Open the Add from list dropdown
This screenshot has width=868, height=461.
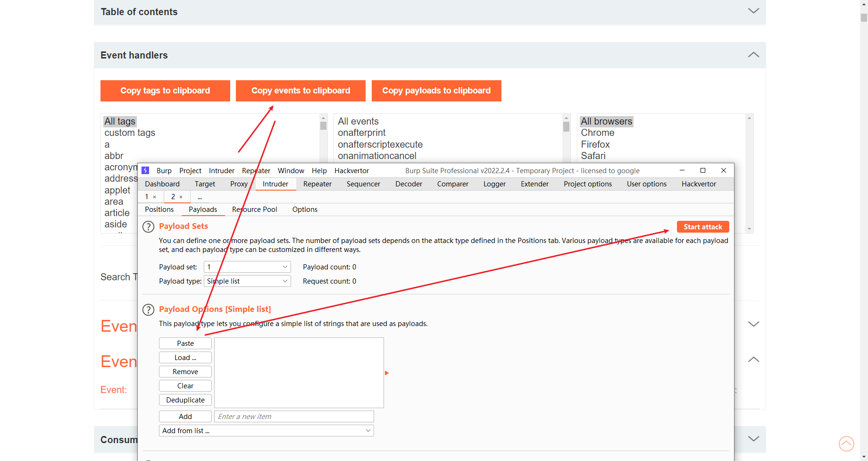267,430
